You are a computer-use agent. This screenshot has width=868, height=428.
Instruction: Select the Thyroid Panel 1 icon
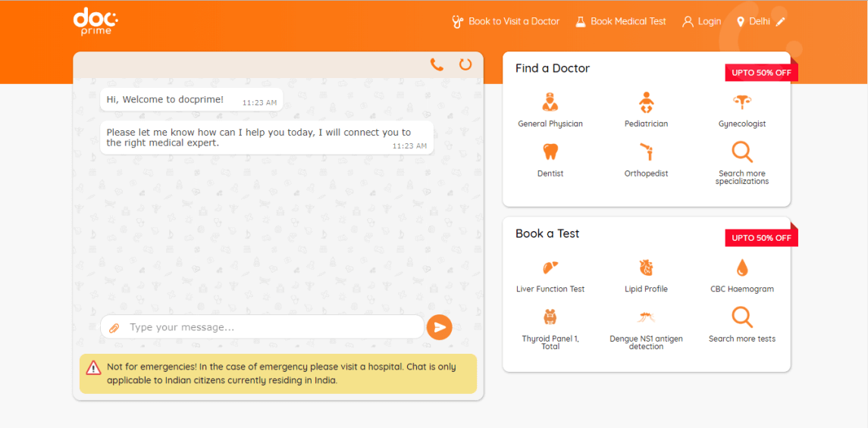pos(550,317)
